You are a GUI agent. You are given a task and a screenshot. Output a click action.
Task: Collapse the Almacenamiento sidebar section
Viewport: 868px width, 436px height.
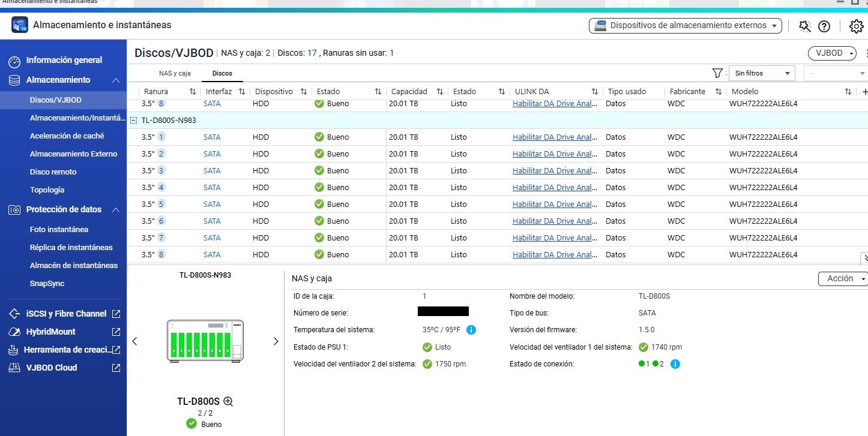coord(116,80)
